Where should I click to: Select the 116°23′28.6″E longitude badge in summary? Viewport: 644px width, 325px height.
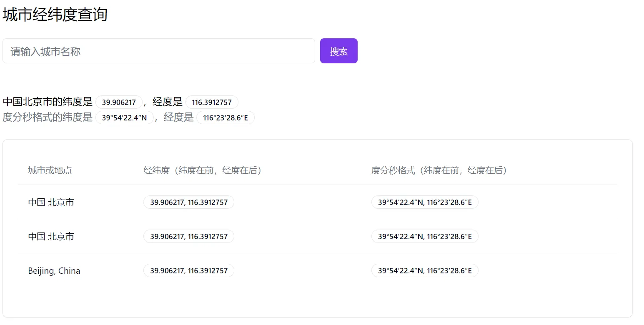click(225, 118)
